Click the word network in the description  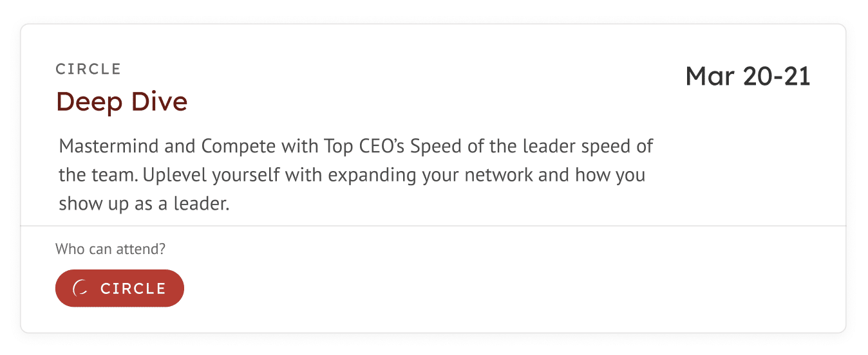coord(496,175)
